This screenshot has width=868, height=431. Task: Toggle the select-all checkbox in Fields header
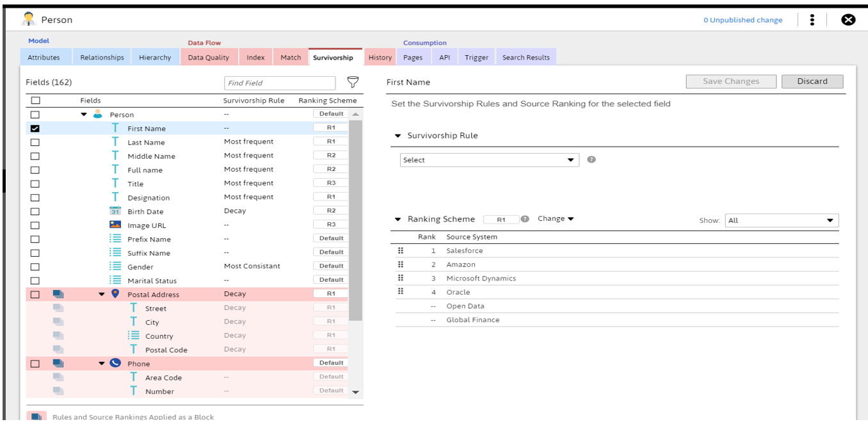(x=35, y=100)
